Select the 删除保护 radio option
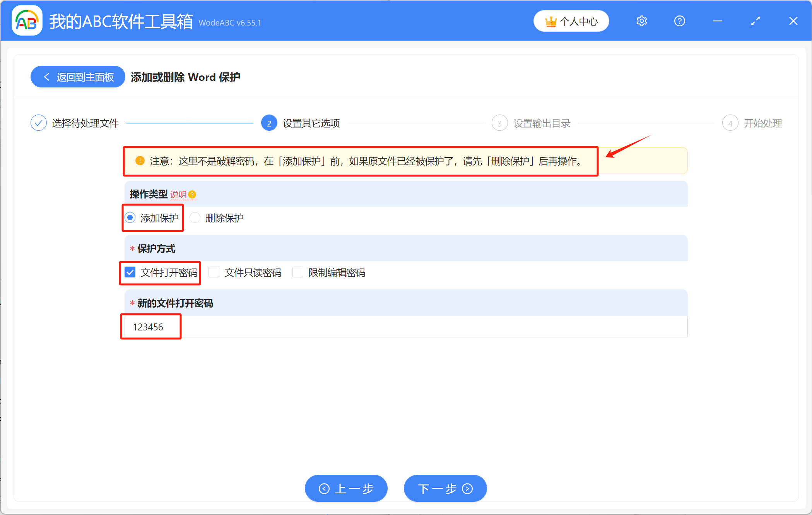The height and width of the screenshot is (515, 812). click(195, 218)
